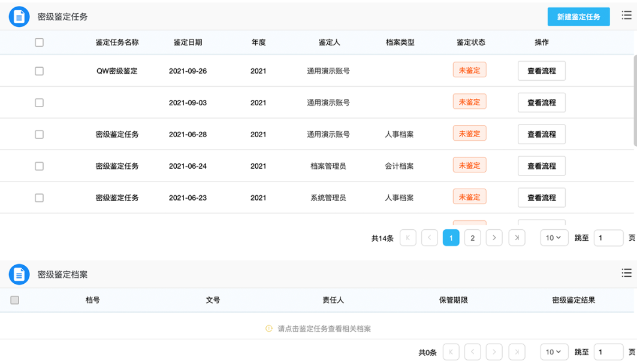Screen dimensions: 637x364
Task: Click 查看流程 for the 2021-06-24 会计档案 task
Action: tap(541, 166)
